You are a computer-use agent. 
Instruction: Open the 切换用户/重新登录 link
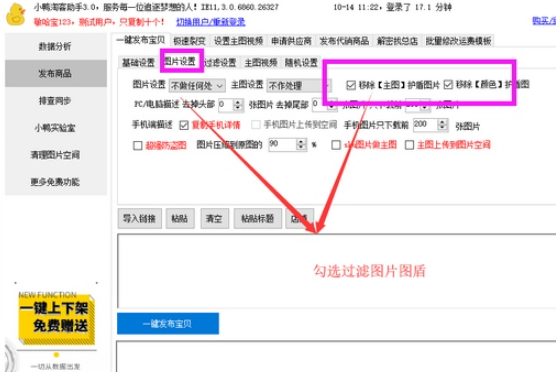click(211, 22)
